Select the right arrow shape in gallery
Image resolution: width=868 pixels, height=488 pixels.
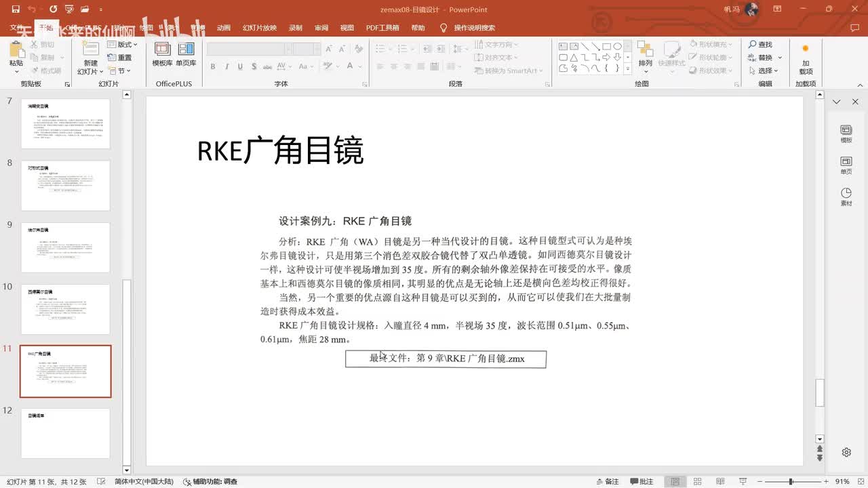(x=607, y=58)
